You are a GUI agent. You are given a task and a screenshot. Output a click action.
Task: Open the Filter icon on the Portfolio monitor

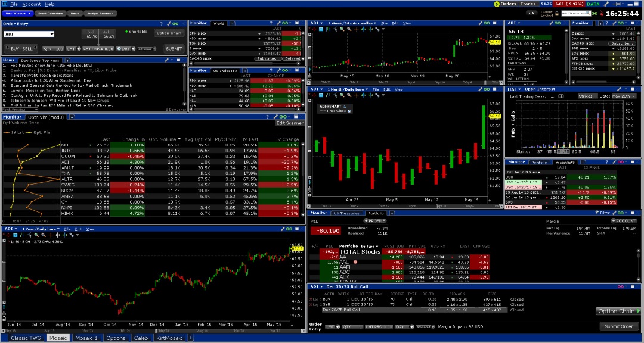597,213
